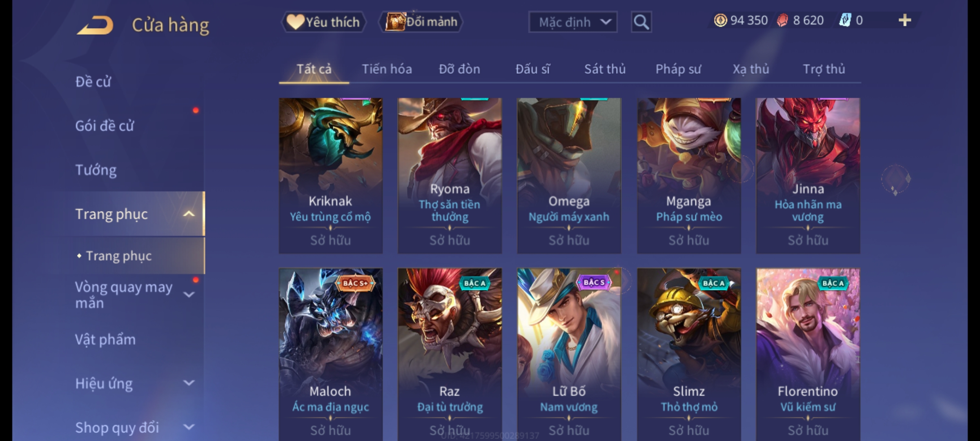The height and width of the screenshot is (441, 980).
Task: Switch to the Tiến hóa tab
Action: [x=387, y=69]
